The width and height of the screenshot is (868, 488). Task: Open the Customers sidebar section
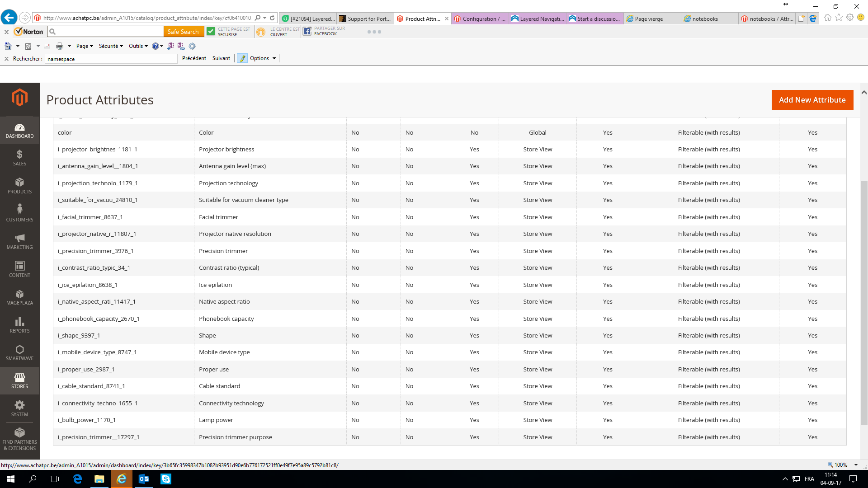[19, 213]
